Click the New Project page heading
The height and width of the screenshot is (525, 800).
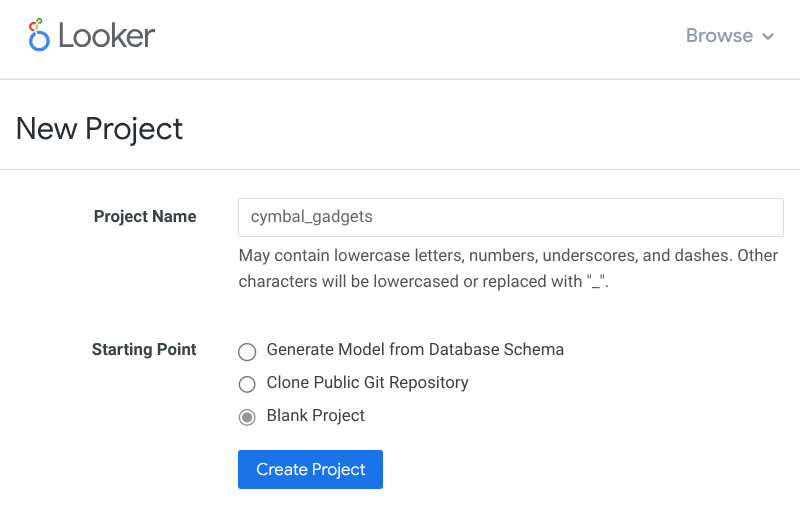coord(100,129)
